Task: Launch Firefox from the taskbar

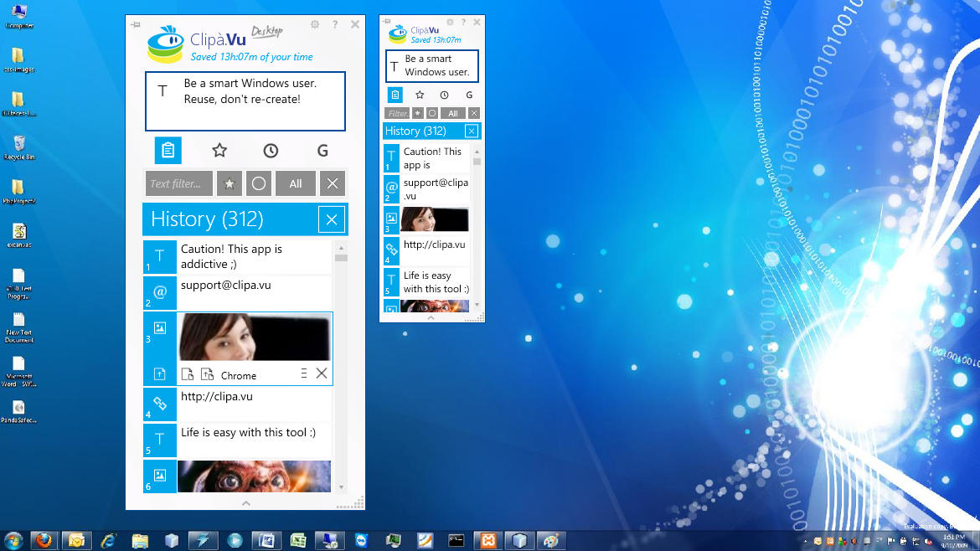Action: coord(44,540)
